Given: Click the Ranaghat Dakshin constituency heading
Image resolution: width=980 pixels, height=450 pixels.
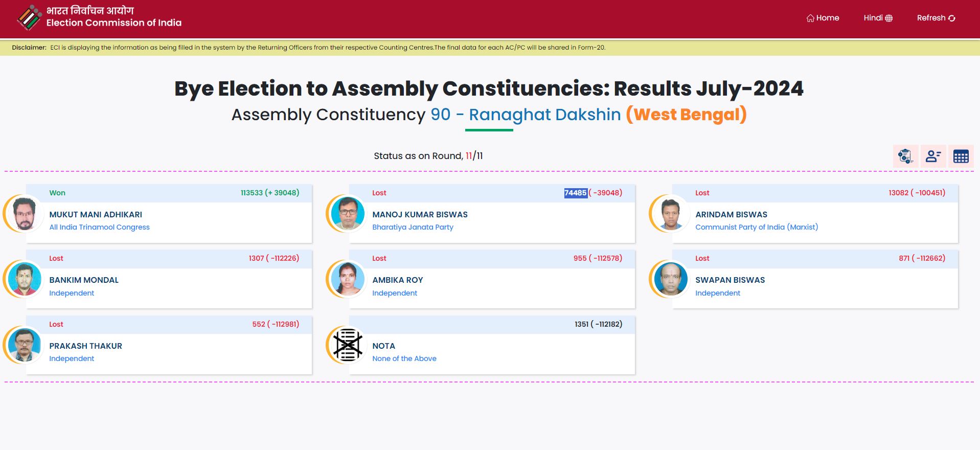Looking at the screenshot, I should click(544, 115).
